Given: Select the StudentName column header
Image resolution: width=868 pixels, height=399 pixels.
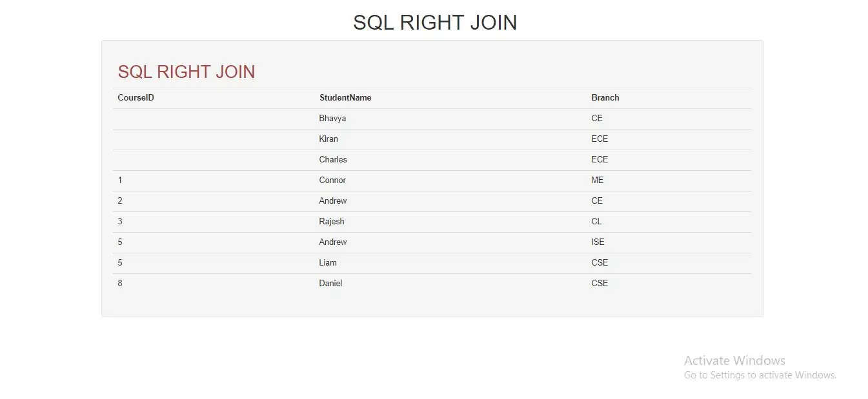Looking at the screenshot, I should [x=345, y=98].
